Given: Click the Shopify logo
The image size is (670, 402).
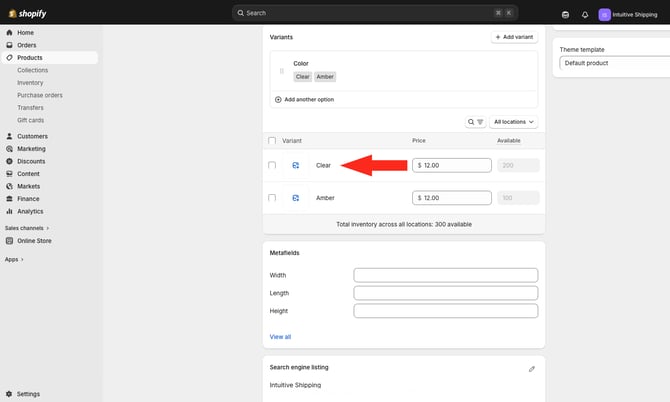Looking at the screenshot, I should (x=27, y=14).
